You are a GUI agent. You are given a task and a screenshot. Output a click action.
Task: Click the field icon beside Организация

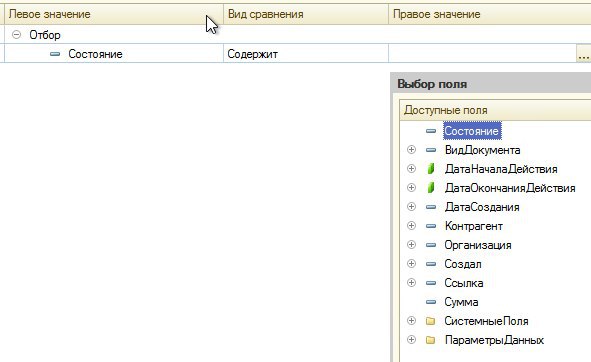click(431, 244)
